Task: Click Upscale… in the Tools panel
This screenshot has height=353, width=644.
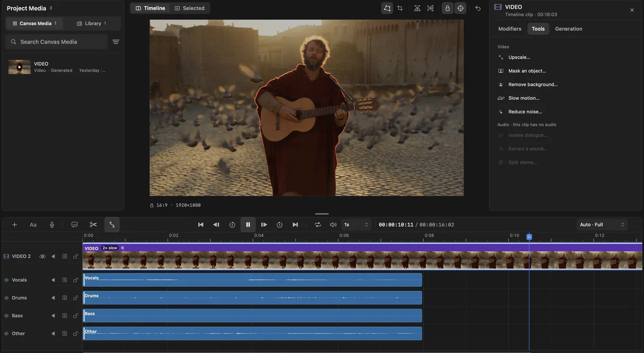Action: click(519, 57)
